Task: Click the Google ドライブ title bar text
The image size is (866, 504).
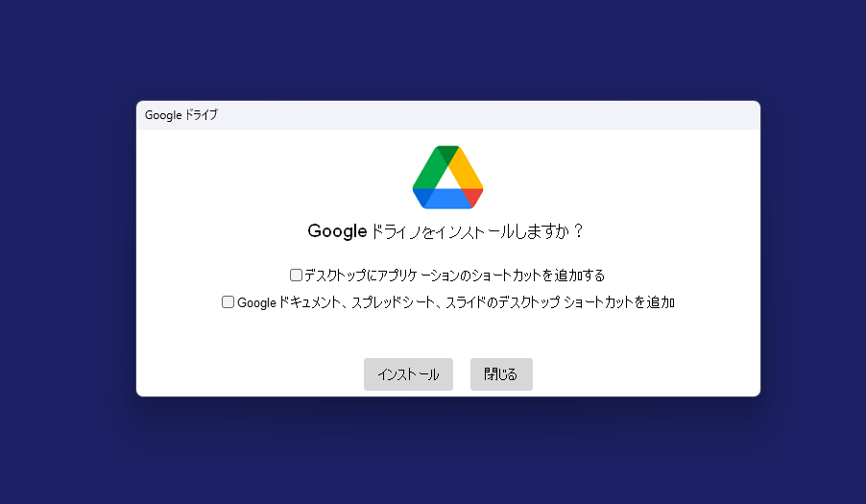Action: [180, 115]
